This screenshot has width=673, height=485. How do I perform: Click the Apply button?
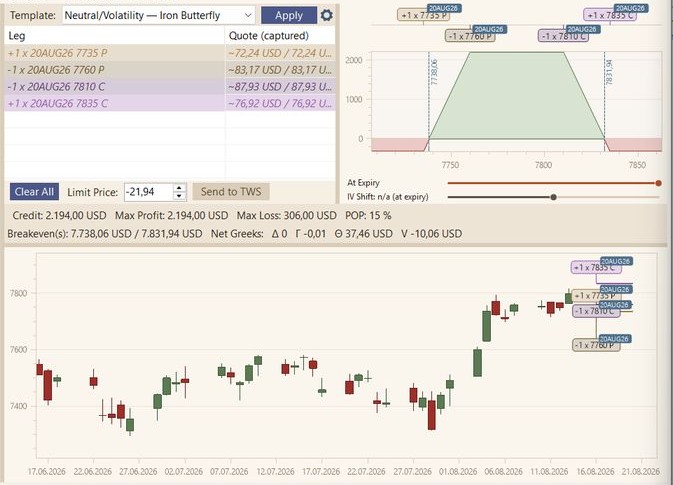coord(289,15)
